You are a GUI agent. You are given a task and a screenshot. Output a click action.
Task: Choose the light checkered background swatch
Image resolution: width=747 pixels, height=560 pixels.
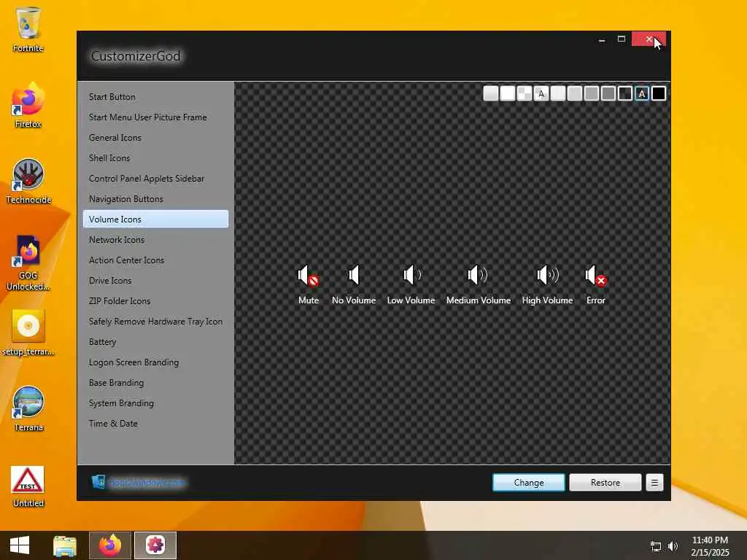click(524, 93)
